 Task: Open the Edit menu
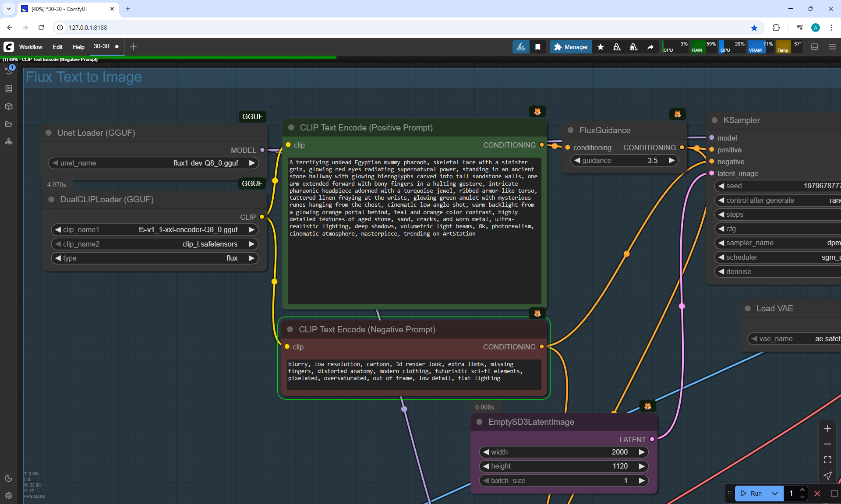pyautogui.click(x=57, y=47)
